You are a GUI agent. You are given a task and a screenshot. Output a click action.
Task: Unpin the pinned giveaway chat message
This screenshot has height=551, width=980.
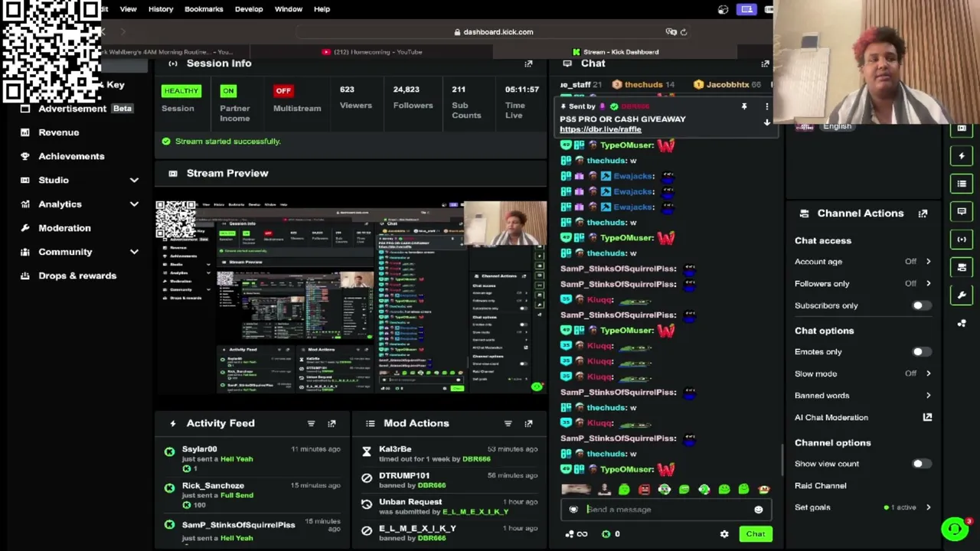coord(743,106)
